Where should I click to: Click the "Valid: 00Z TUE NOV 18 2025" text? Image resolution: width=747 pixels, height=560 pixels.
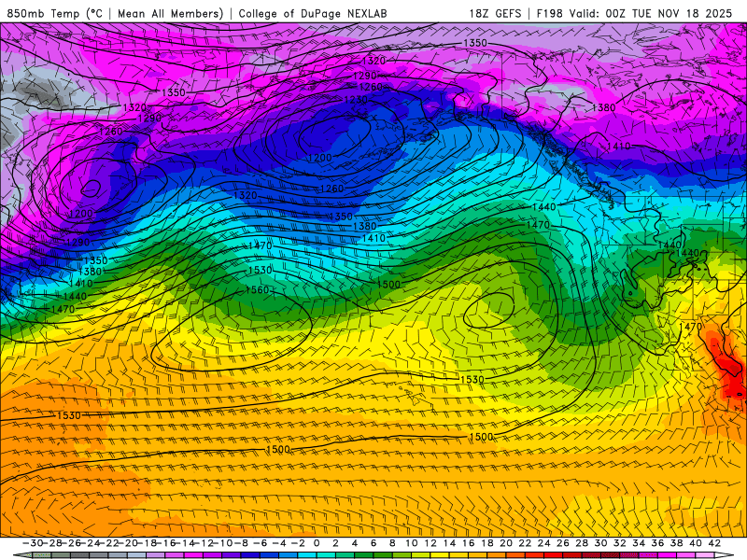pyautogui.click(x=651, y=13)
